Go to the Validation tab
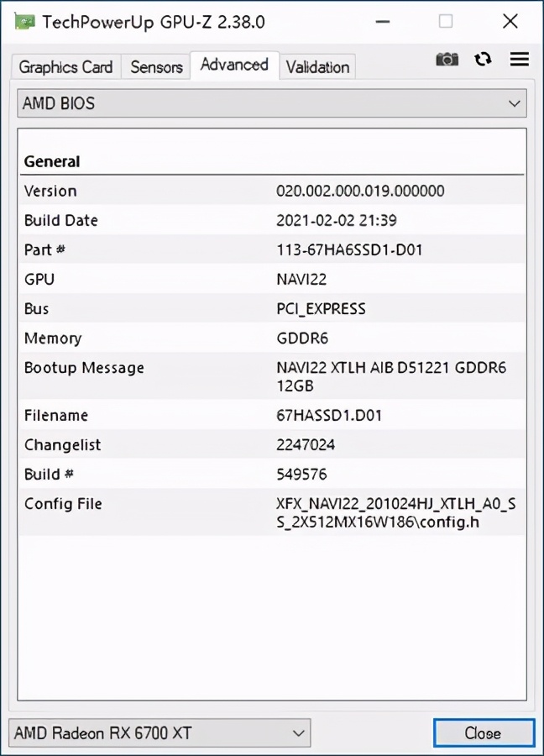 (x=317, y=67)
